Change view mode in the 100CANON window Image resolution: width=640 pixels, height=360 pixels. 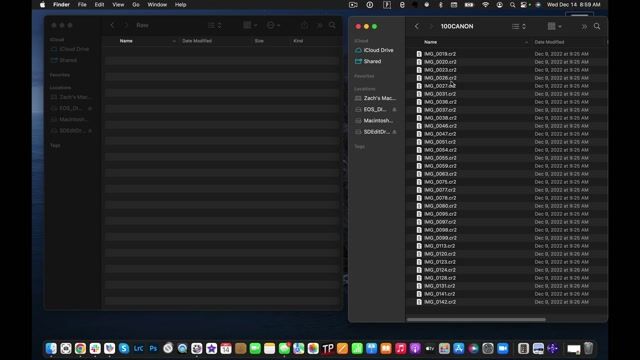tap(519, 26)
